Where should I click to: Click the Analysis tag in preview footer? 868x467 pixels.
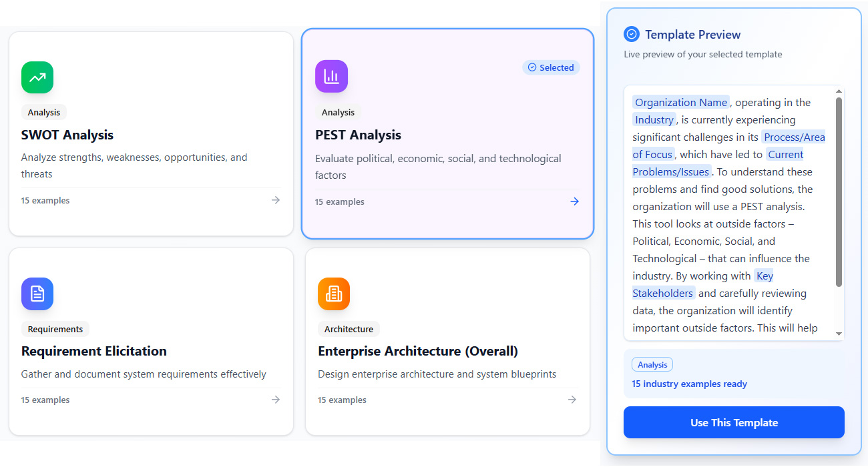pos(652,365)
